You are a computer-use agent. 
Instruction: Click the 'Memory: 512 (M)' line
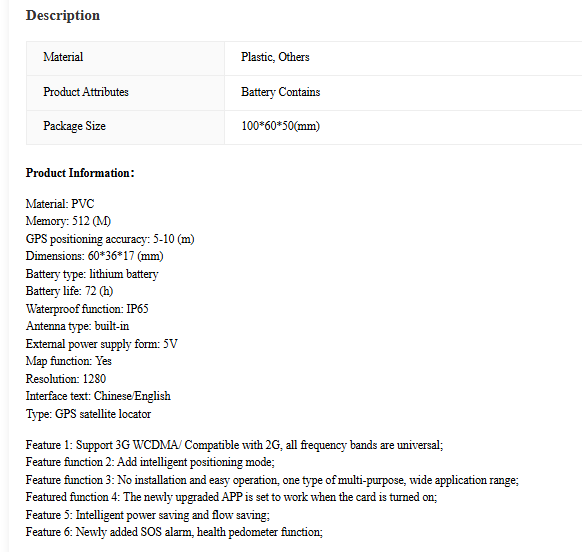point(68,221)
